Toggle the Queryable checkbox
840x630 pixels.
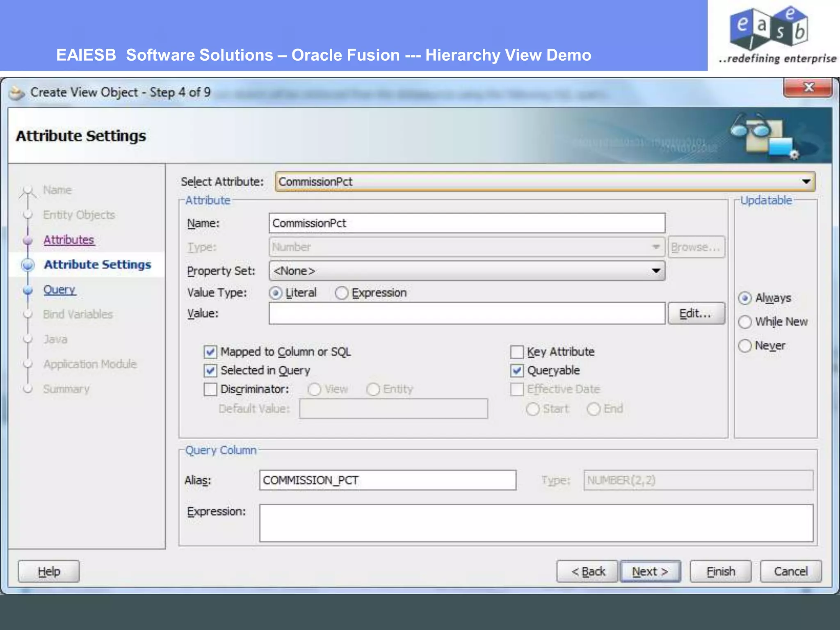click(x=517, y=371)
